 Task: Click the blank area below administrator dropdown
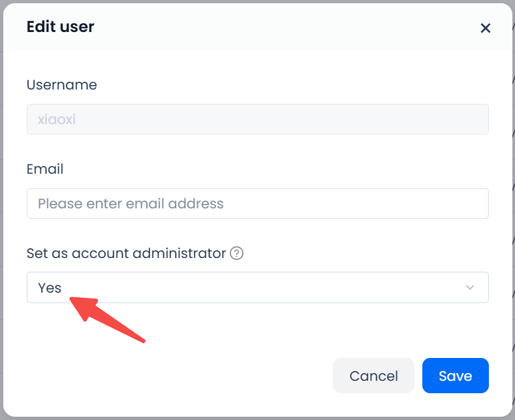click(294, 327)
